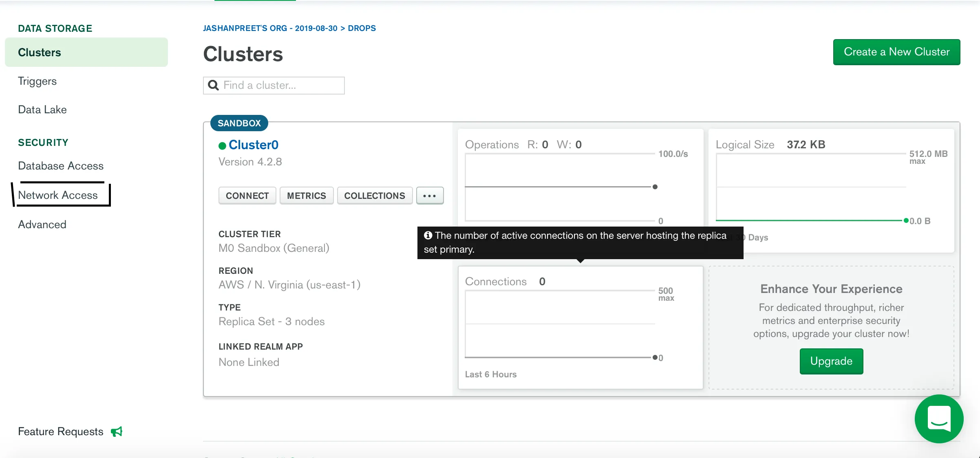Browse COLLECTIONS for Cluster0
Image resolution: width=980 pixels, height=458 pixels.
click(374, 196)
